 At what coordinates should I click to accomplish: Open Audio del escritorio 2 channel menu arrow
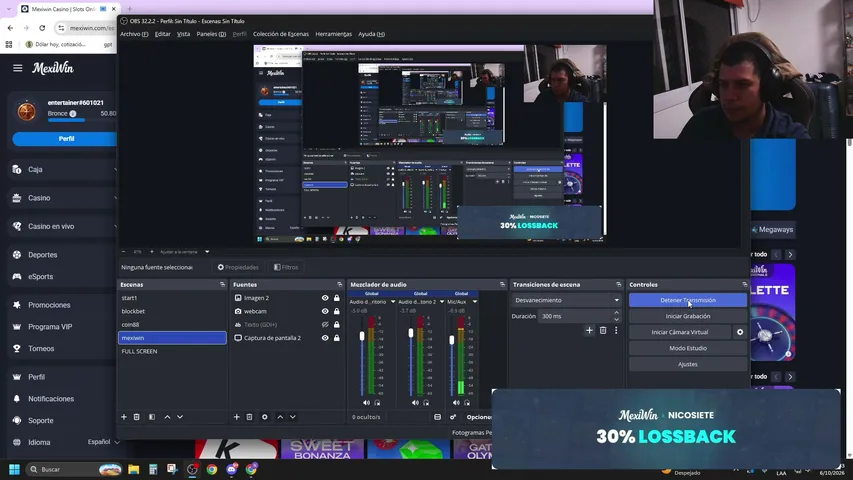click(x=442, y=301)
